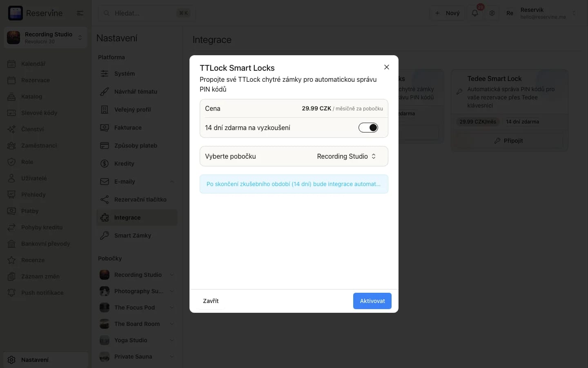Expand the E-maily submenu chevron
Screen dimensions: 588x368
tap(172, 182)
